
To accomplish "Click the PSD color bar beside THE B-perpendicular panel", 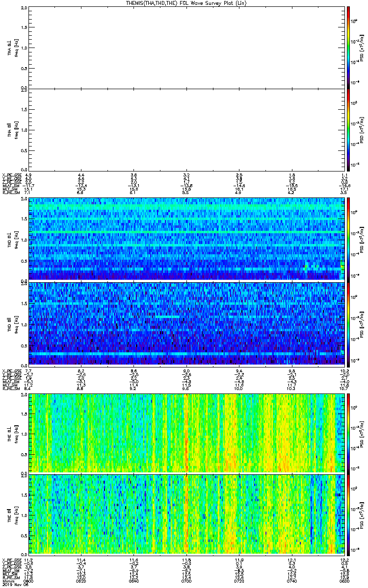I will (x=348, y=433).
